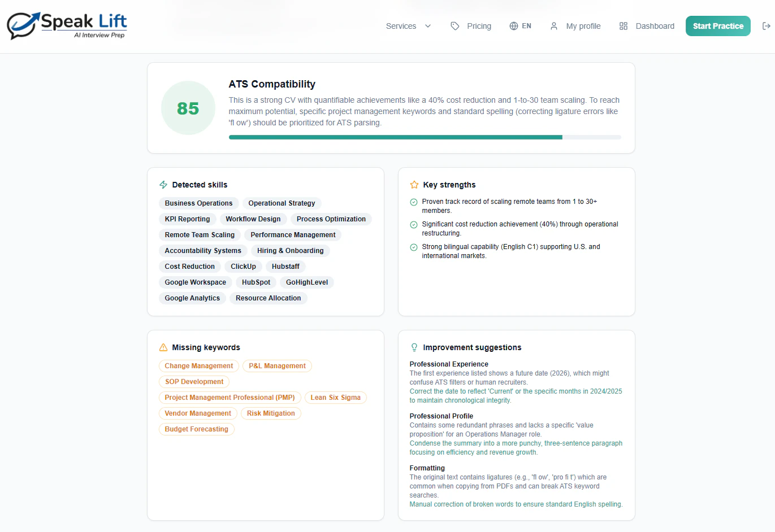The image size is (775, 532).
Task: Click the Vendor Management missing keyword
Action: (x=198, y=413)
